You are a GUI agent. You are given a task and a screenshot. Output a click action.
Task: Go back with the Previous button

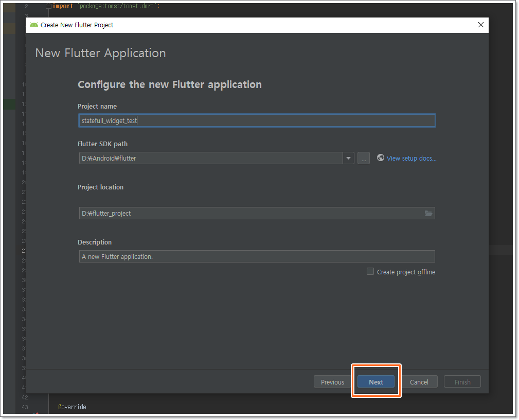332,381
